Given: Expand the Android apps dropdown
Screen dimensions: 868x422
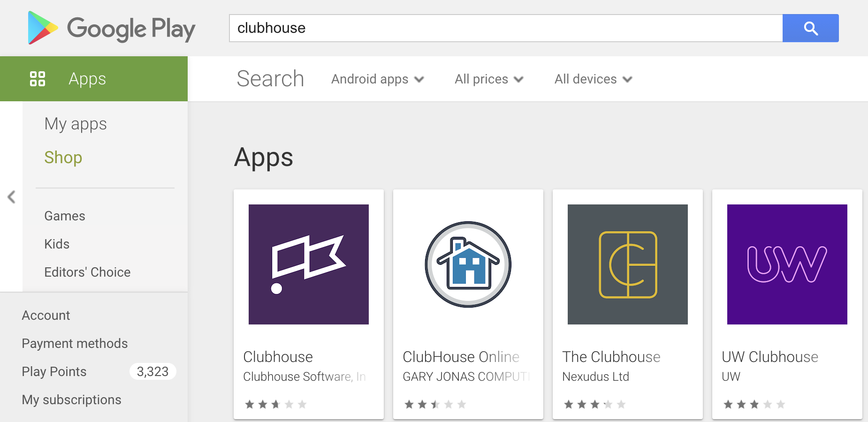Looking at the screenshot, I should click(x=377, y=79).
